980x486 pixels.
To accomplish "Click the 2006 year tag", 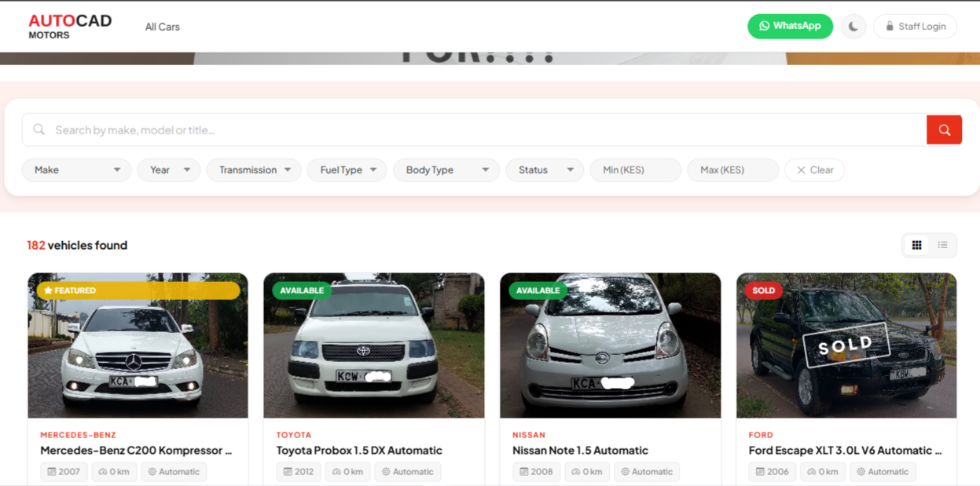I will coord(772,472).
